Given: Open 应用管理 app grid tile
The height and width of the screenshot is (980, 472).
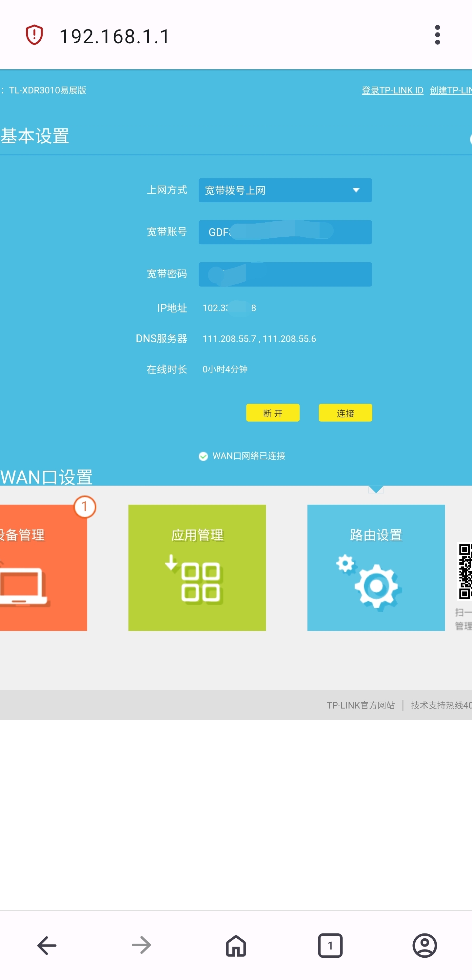Looking at the screenshot, I should click(x=197, y=568).
